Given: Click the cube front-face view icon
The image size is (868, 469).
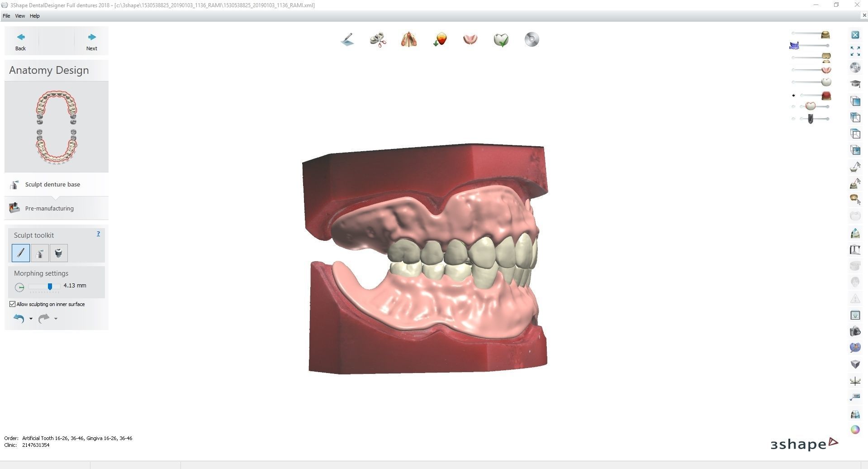Looking at the screenshot, I should click(855, 101).
